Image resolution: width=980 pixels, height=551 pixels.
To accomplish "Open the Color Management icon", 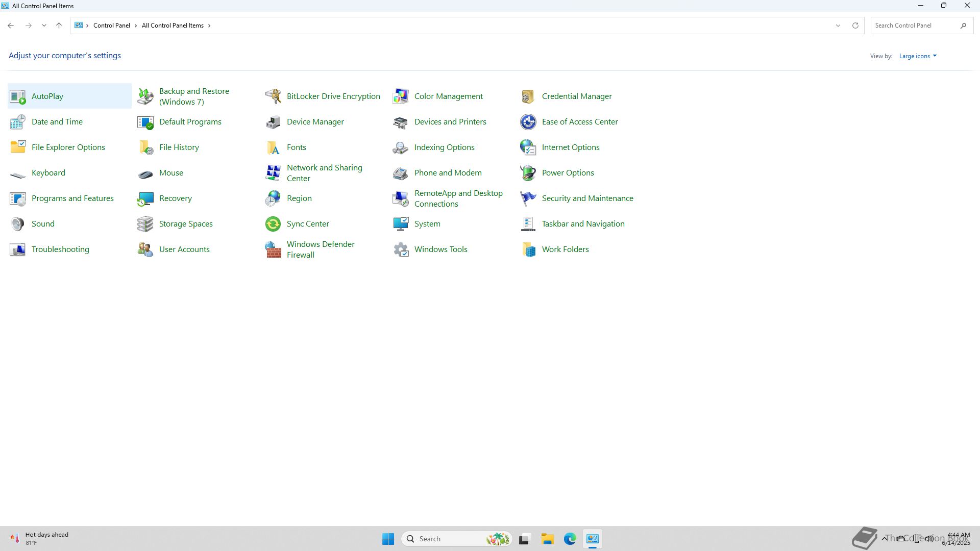I will tap(401, 96).
